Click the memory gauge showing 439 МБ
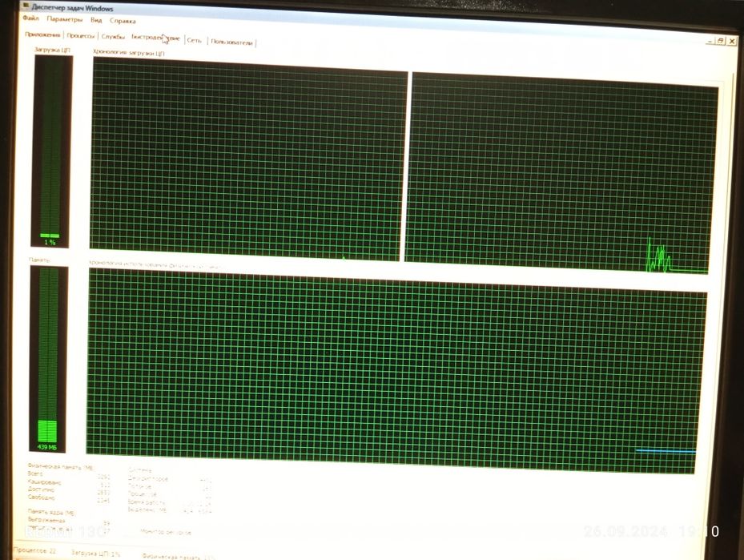The width and height of the screenshot is (744, 560). point(48,359)
